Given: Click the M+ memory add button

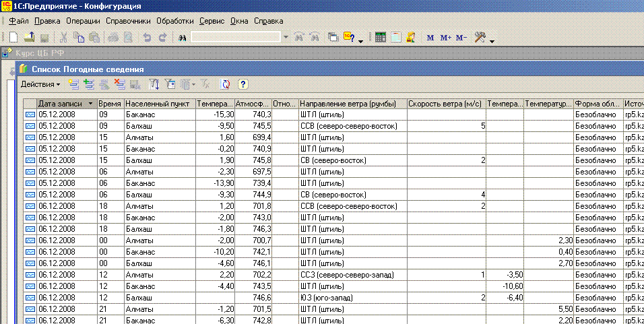Looking at the screenshot, I should click(445, 38).
